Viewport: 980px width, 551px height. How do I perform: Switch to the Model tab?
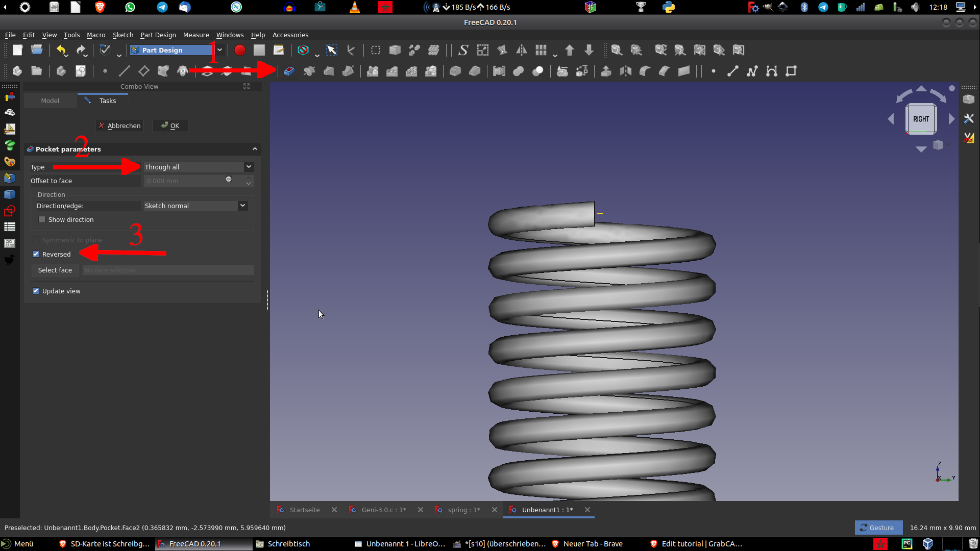click(50, 101)
